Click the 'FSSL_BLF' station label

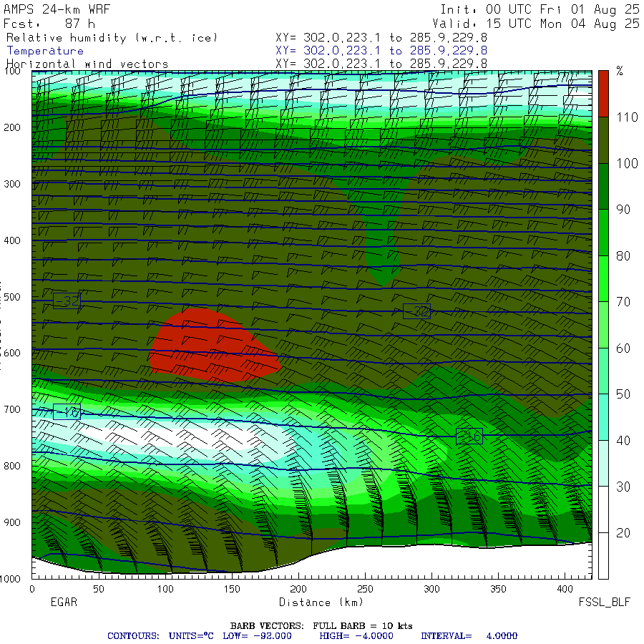click(604, 602)
